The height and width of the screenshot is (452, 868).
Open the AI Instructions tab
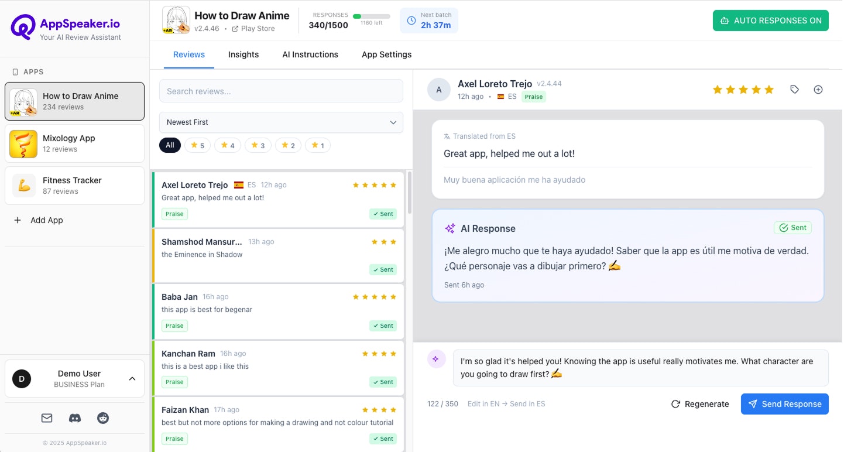[310, 54]
